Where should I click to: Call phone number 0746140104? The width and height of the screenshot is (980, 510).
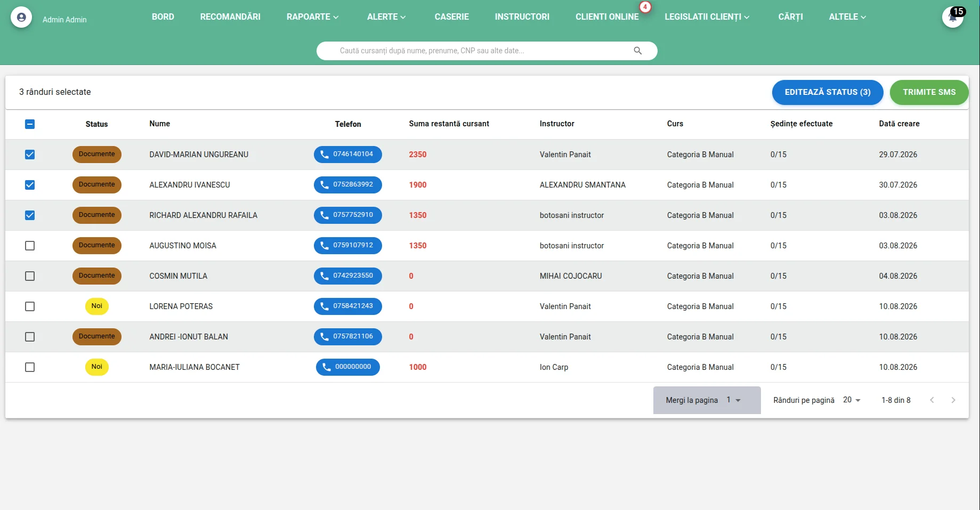pos(348,155)
